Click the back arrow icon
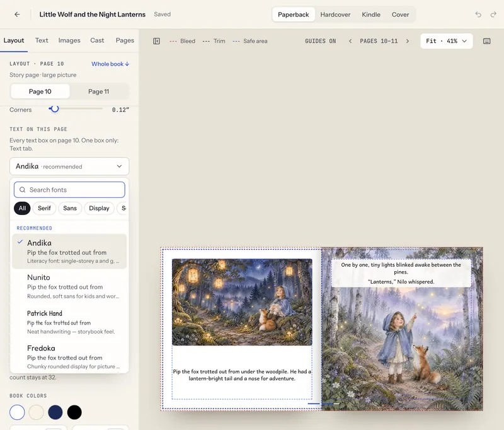 pos(17,14)
